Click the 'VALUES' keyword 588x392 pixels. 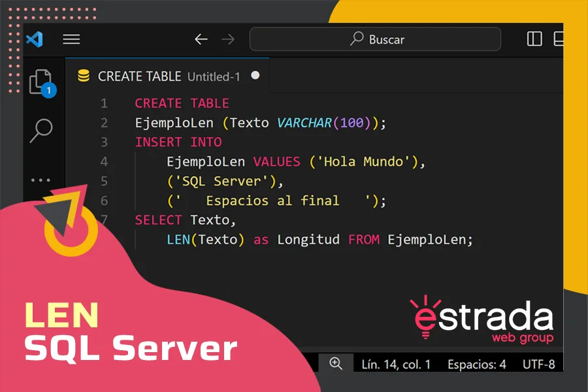coord(277,161)
